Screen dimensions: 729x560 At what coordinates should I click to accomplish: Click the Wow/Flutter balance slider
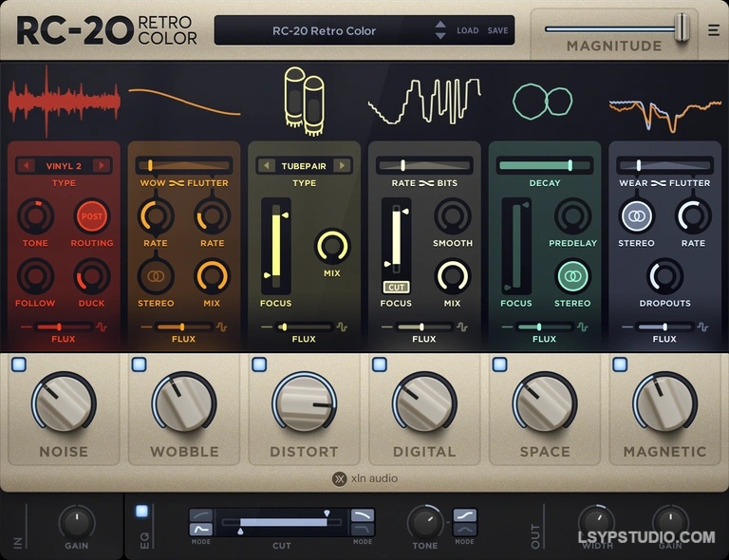183,165
